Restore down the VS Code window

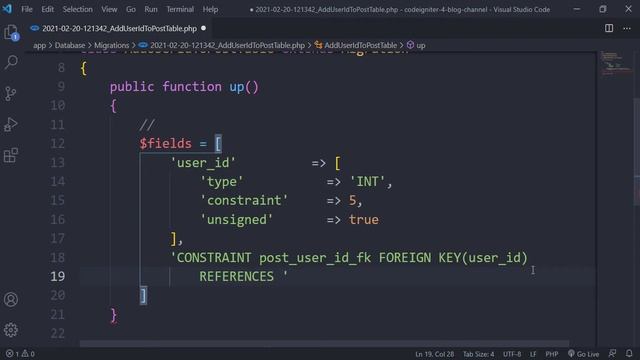point(602,9)
